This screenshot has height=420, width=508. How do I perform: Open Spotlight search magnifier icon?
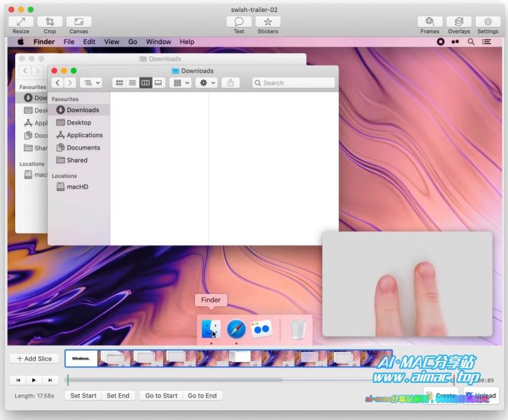coord(471,42)
